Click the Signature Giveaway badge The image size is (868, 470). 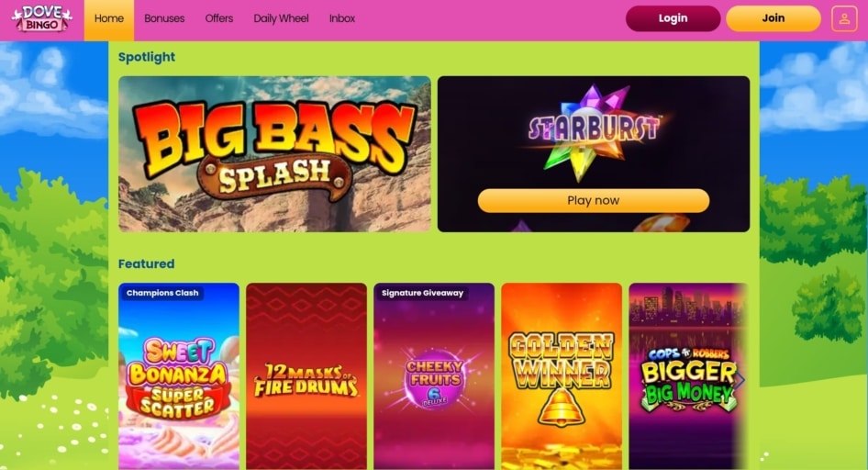click(422, 293)
